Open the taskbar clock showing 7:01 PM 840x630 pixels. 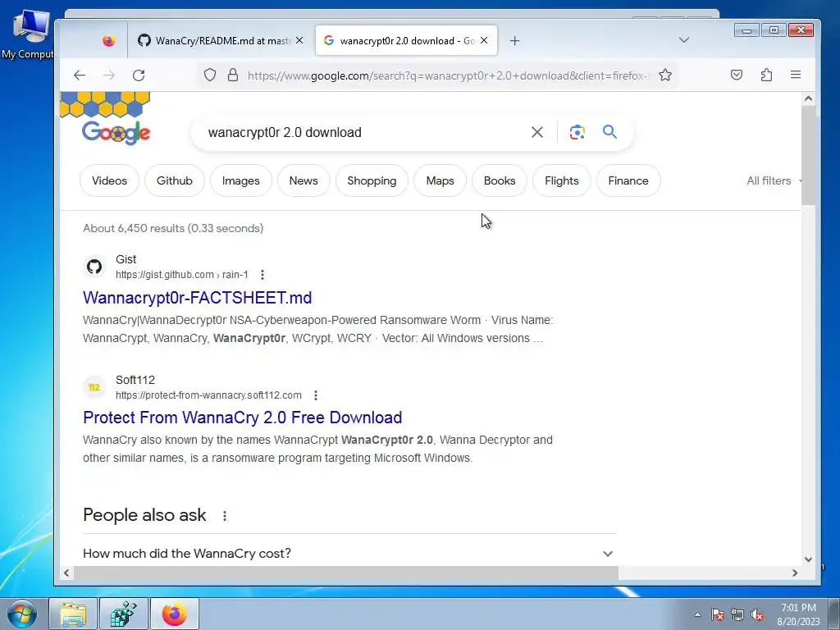point(799,614)
